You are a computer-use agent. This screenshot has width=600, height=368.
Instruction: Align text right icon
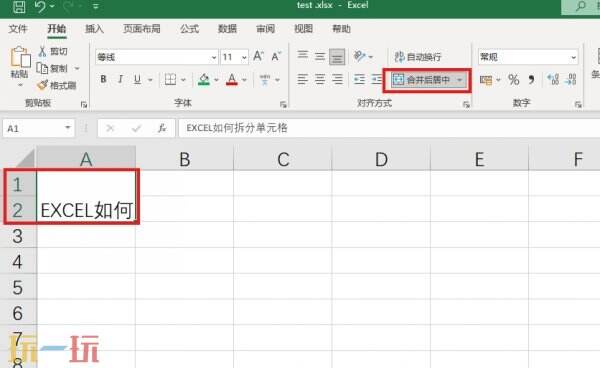[337, 80]
